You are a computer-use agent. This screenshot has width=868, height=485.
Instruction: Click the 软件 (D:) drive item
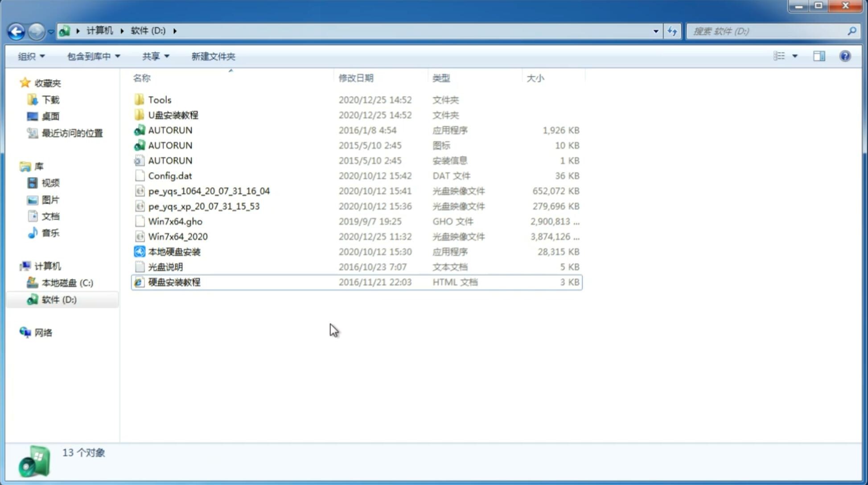[x=58, y=300]
